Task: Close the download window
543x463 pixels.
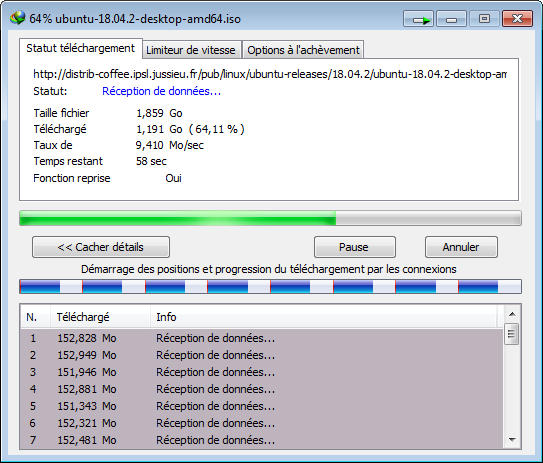Action: [x=517, y=19]
